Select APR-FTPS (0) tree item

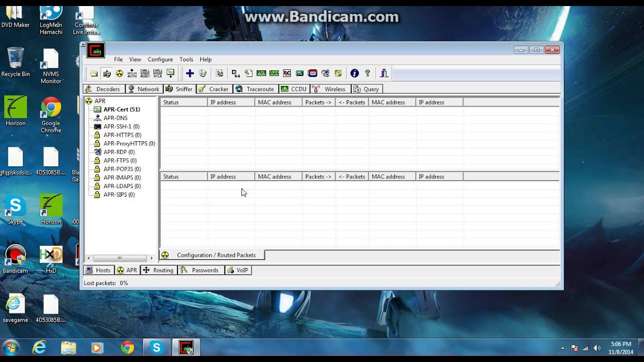click(120, 161)
